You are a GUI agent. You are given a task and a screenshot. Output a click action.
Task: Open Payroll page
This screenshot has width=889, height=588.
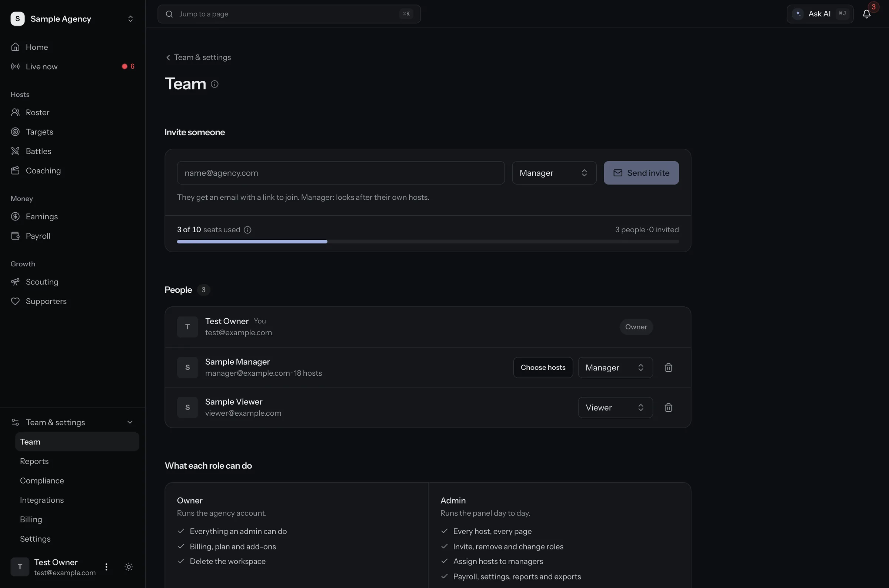coord(73,236)
